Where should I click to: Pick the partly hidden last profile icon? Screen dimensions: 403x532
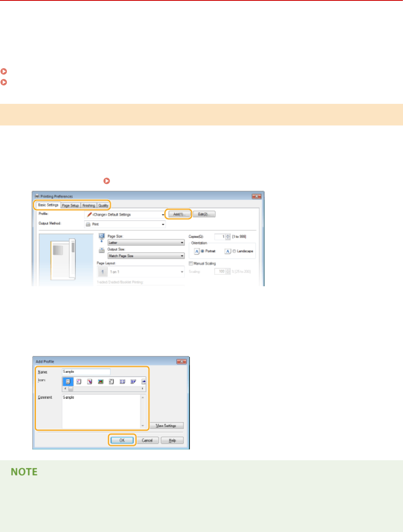click(144, 382)
